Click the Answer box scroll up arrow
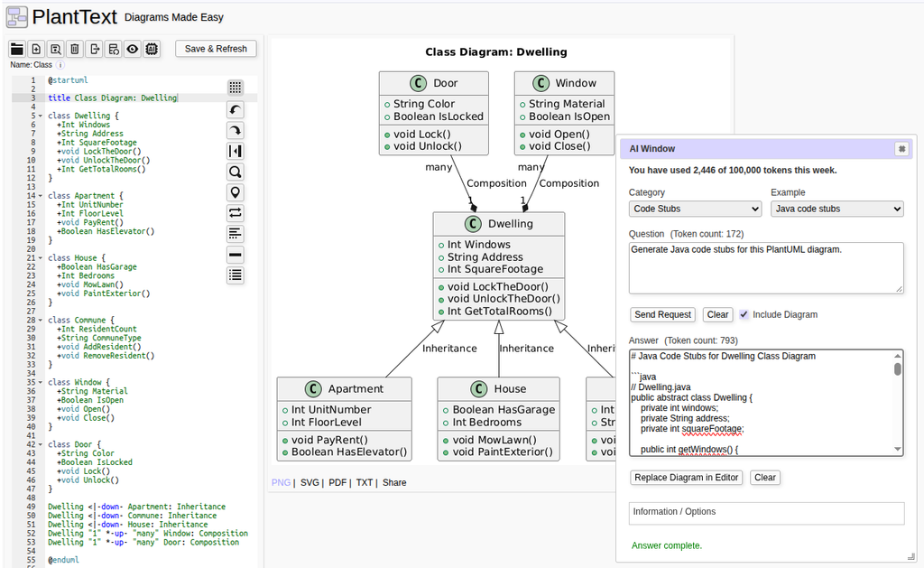The image size is (924, 568). [x=898, y=356]
